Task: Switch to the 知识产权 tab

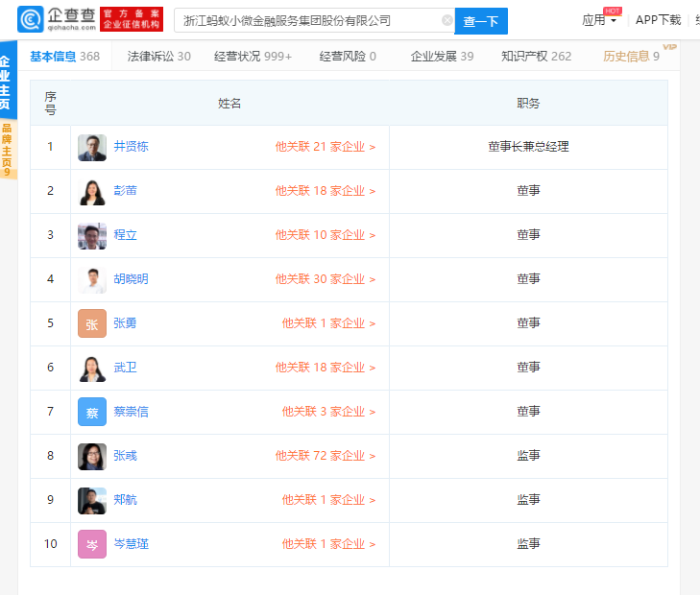Action: point(536,57)
